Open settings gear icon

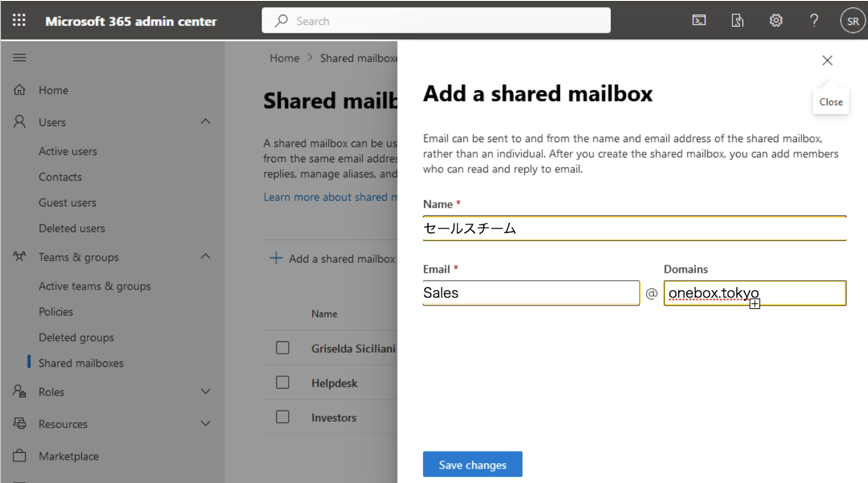point(776,21)
